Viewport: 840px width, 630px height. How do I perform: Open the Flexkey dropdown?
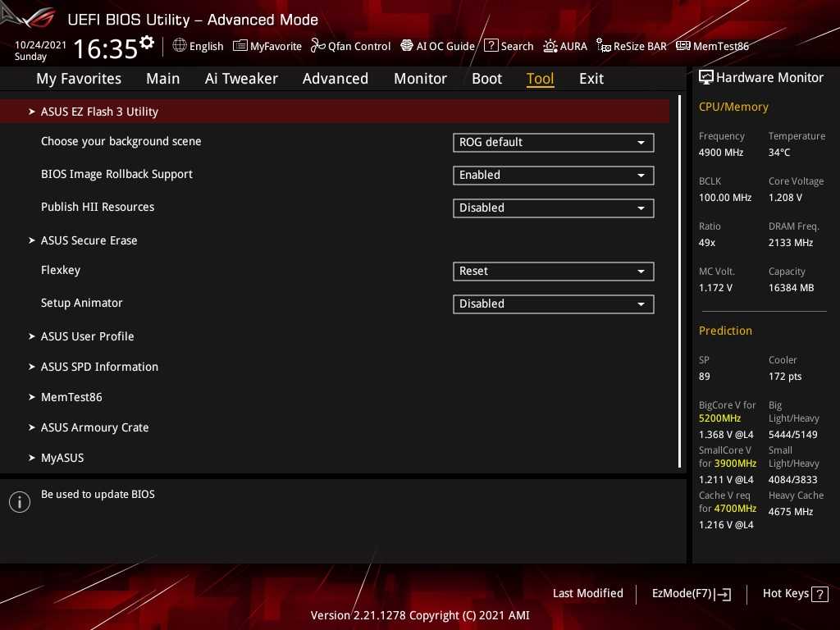[553, 272]
